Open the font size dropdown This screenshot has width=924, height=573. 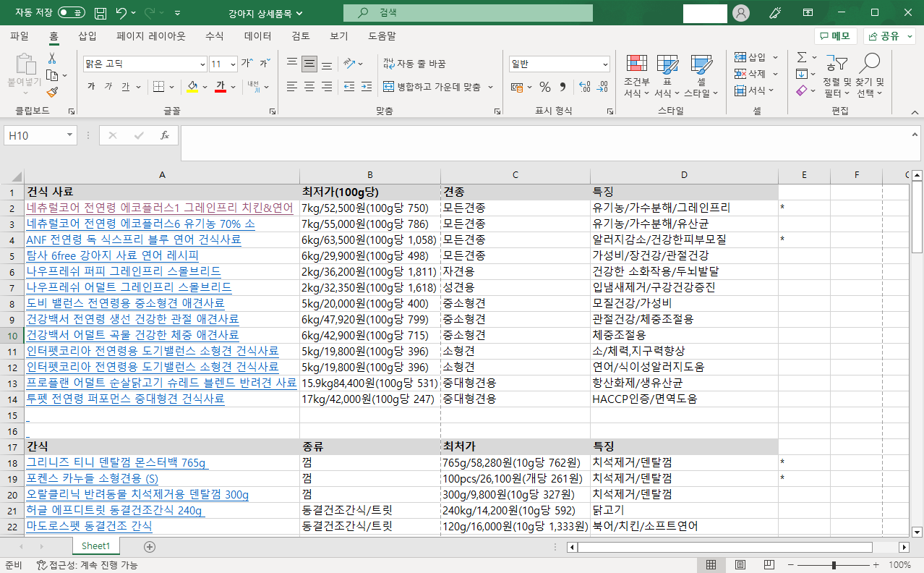coord(232,64)
